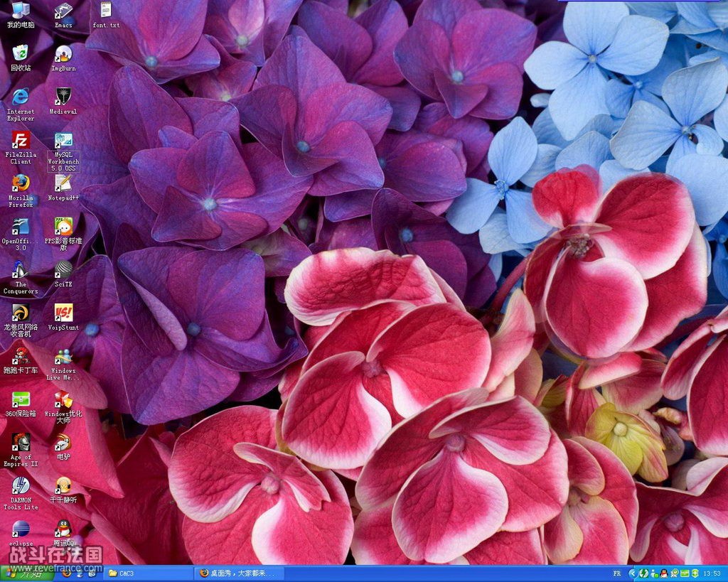This screenshot has height=582, width=728.
Task: Select the 电驴 eMule shortcut
Action: (x=63, y=446)
